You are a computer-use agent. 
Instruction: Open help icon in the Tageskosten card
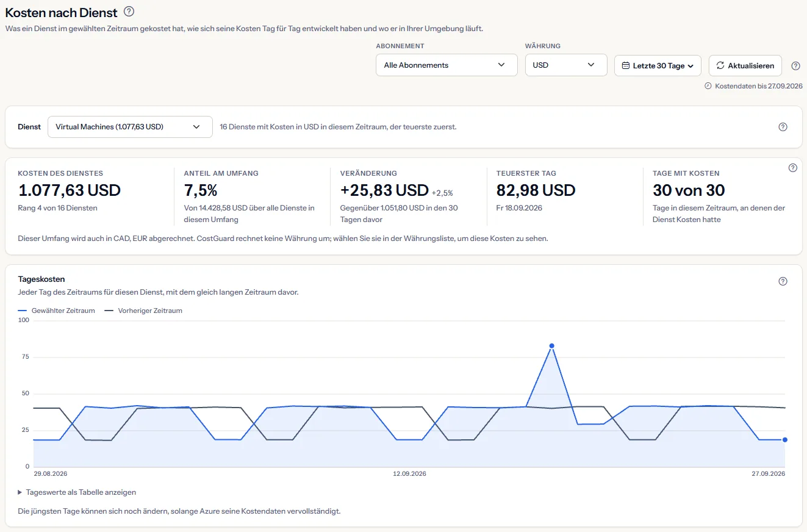pos(783,281)
